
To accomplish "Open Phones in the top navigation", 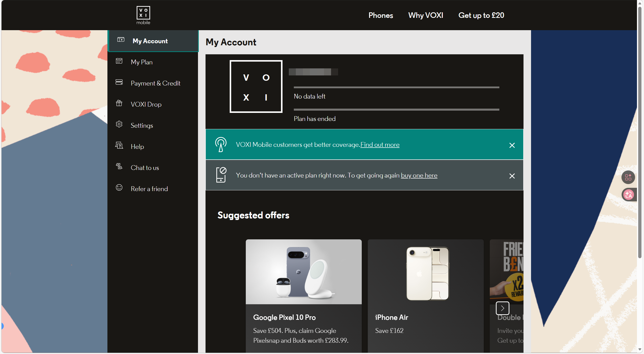I will (x=381, y=15).
